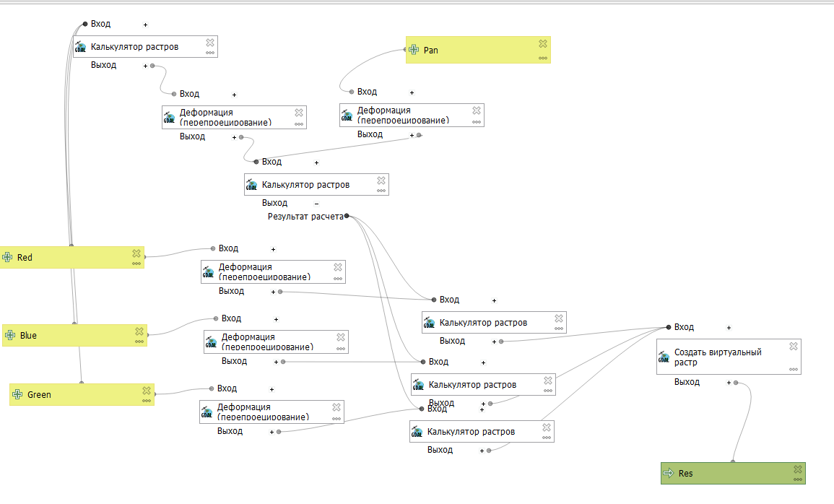Expand inputs of Pan warp node

tap(412, 92)
